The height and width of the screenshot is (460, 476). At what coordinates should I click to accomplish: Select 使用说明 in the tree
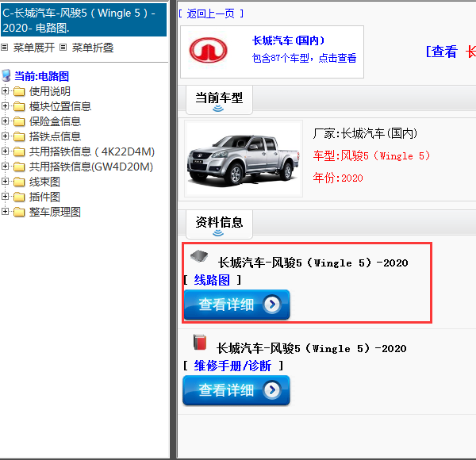coord(50,91)
